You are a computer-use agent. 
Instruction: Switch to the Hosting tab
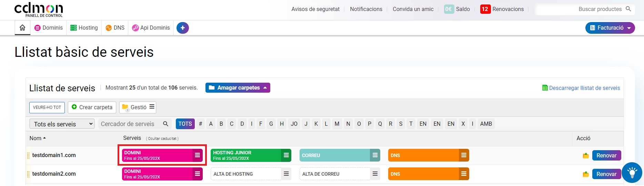[84, 28]
